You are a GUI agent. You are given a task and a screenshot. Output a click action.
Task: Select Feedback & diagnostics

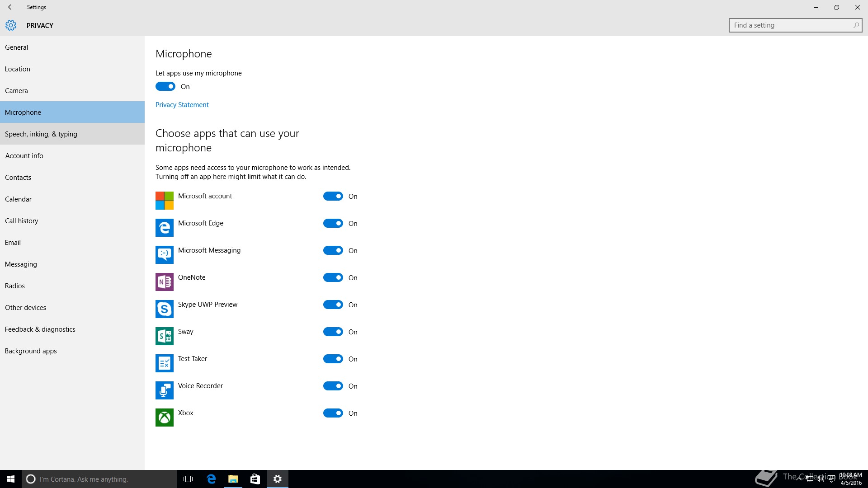[72, 329]
